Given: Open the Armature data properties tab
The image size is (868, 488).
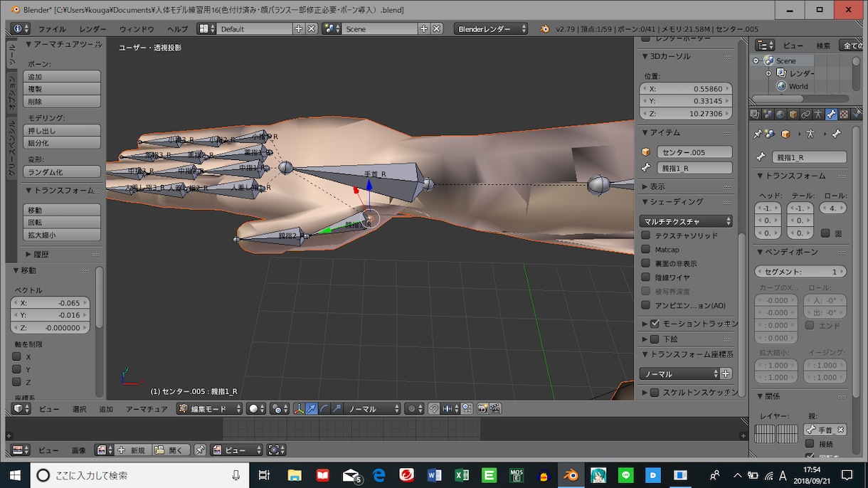Looking at the screenshot, I should pyautogui.click(x=818, y=115).
